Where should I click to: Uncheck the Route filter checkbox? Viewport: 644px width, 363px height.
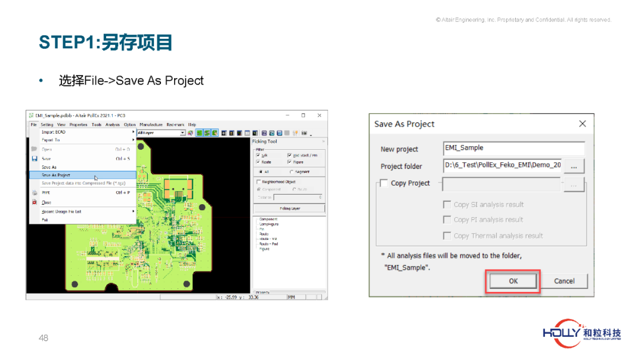coord(258,162)
